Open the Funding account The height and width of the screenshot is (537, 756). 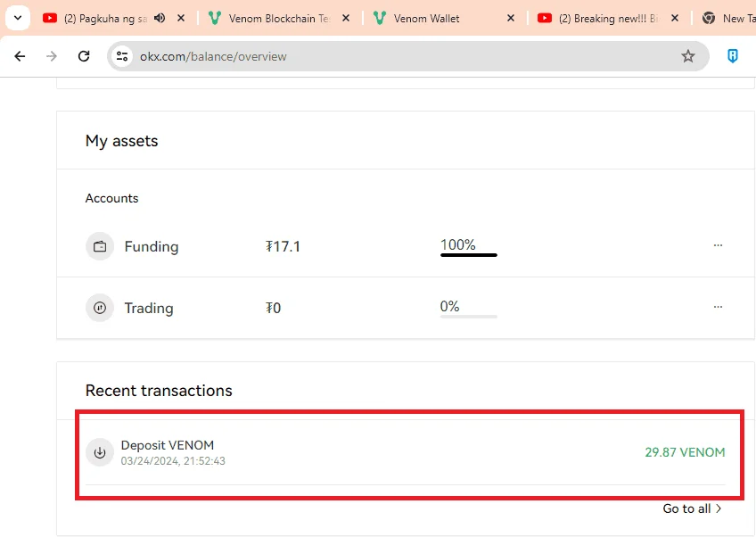click(x=152, y=246)
